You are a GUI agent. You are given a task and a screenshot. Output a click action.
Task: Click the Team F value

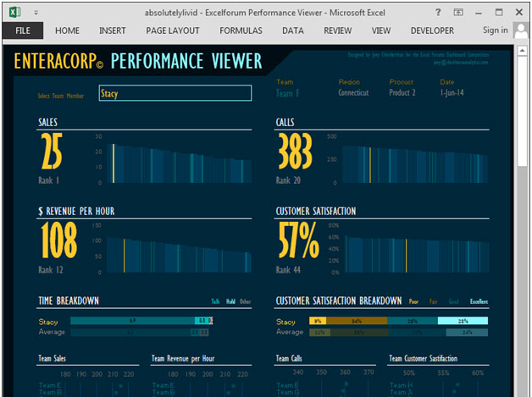click(287, 93)
